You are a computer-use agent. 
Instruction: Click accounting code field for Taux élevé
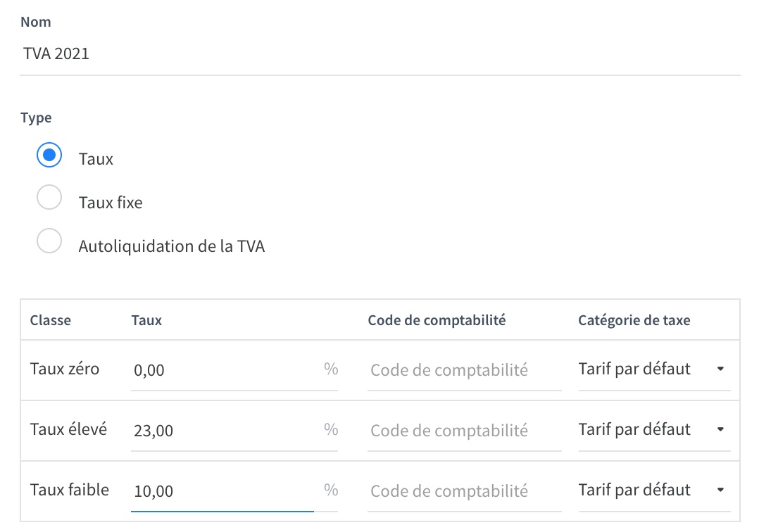464,431
